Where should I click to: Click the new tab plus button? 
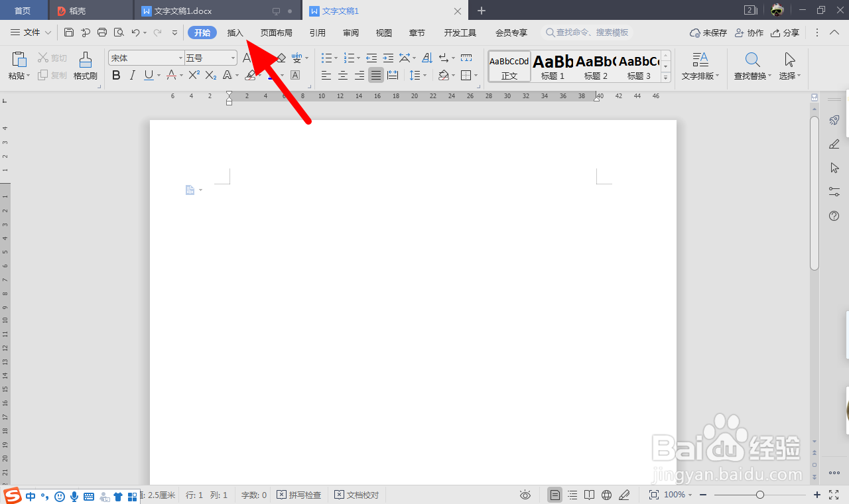(482, 11)
